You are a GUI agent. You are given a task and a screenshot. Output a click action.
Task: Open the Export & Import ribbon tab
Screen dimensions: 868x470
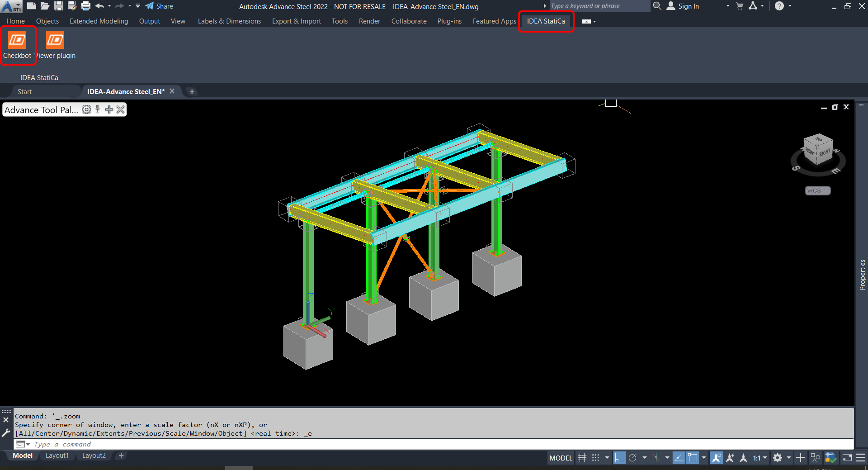click(296, 21)
